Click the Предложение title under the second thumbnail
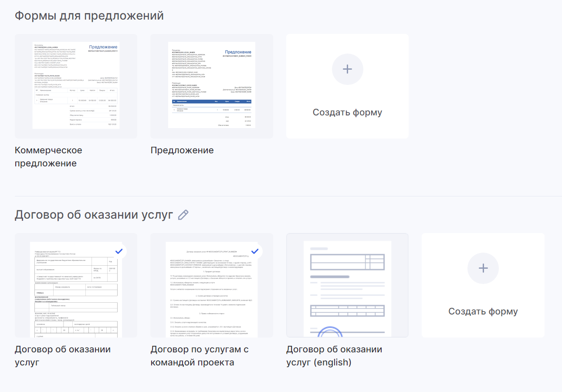The width and height of the screenshot is (562, 392). click(182, 150)
